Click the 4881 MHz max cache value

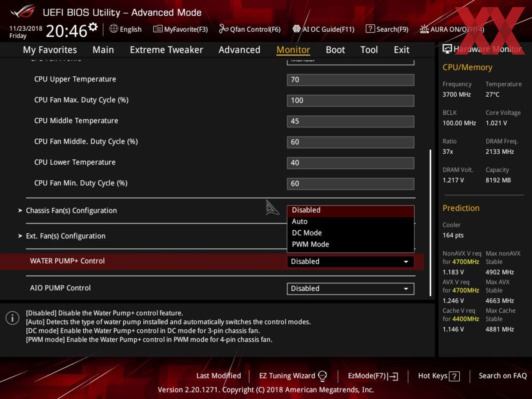click(500, 329)
